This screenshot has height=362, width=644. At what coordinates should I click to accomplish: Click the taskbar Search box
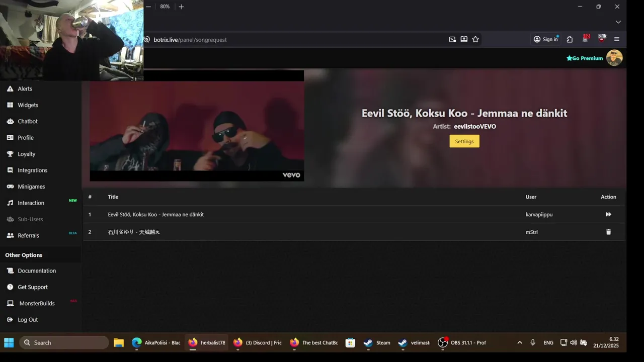[64, 342]
